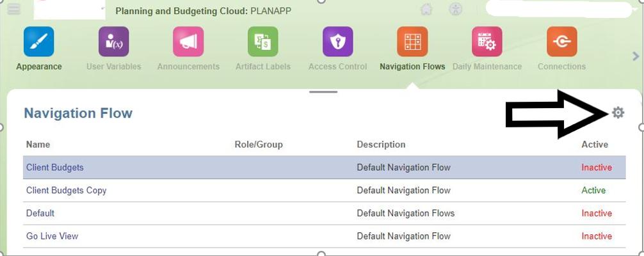Open the Daily Maintenance icon
Screen dimensions: 644x256
(487, 42)
